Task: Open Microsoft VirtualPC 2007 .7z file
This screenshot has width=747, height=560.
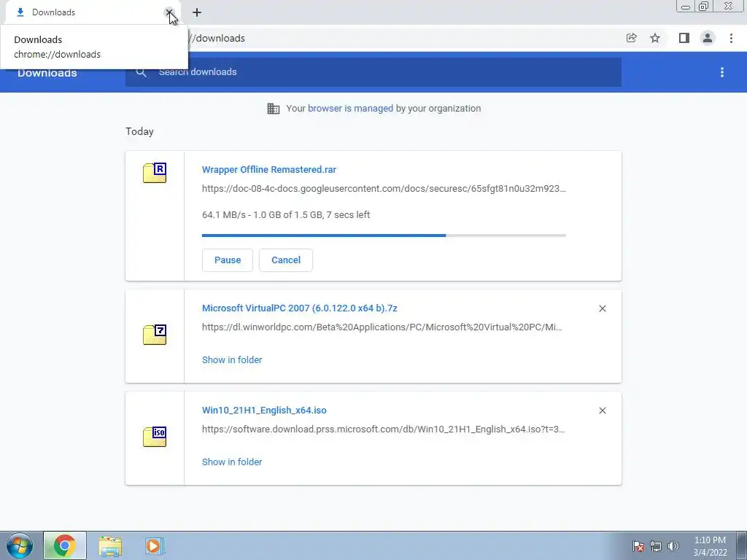Action: point(300,308)
